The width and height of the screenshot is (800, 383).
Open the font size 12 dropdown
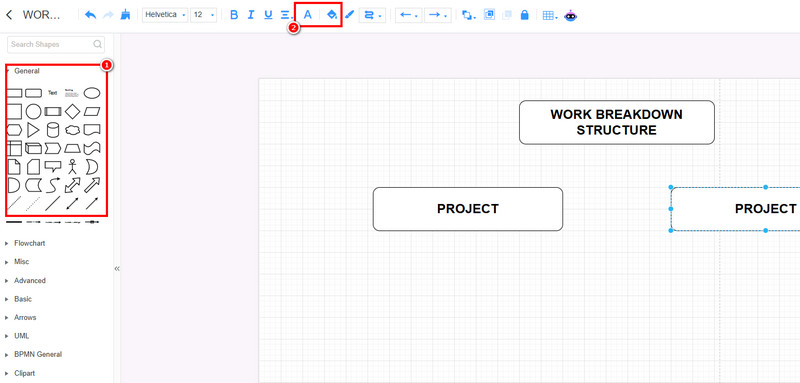coord(203,15)
